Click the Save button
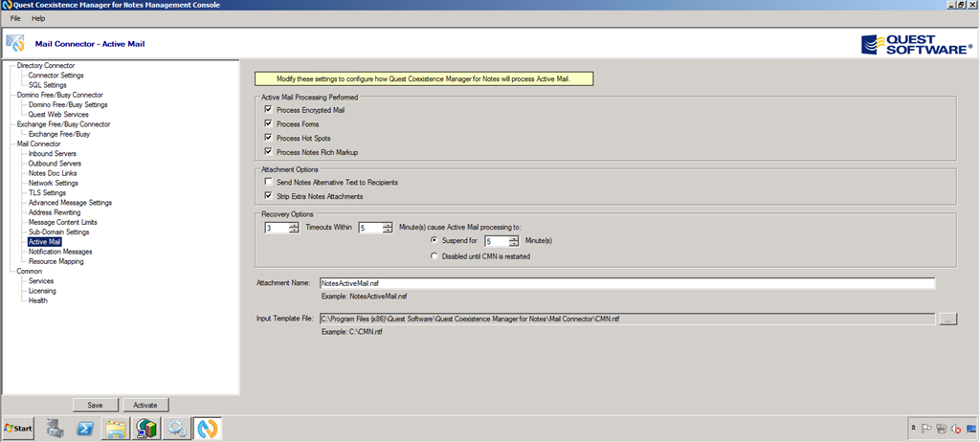Viewport: 980px width, 442px height. pos(95,405)
